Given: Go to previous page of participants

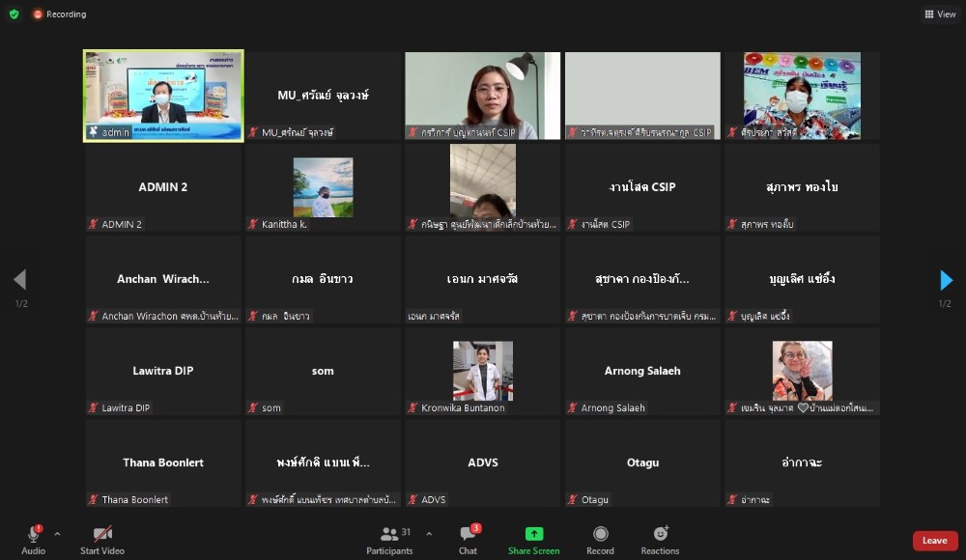Looking at the screenshot, I should coord(19,280).
